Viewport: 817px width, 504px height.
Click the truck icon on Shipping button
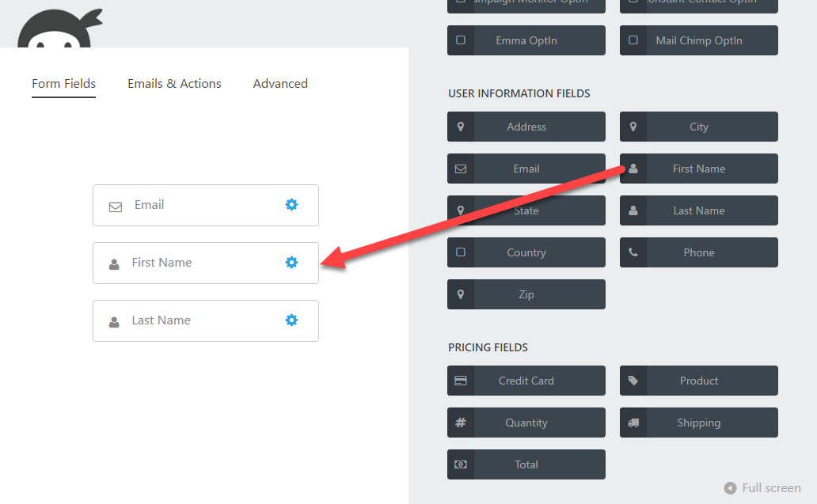(x=633, y=423)
